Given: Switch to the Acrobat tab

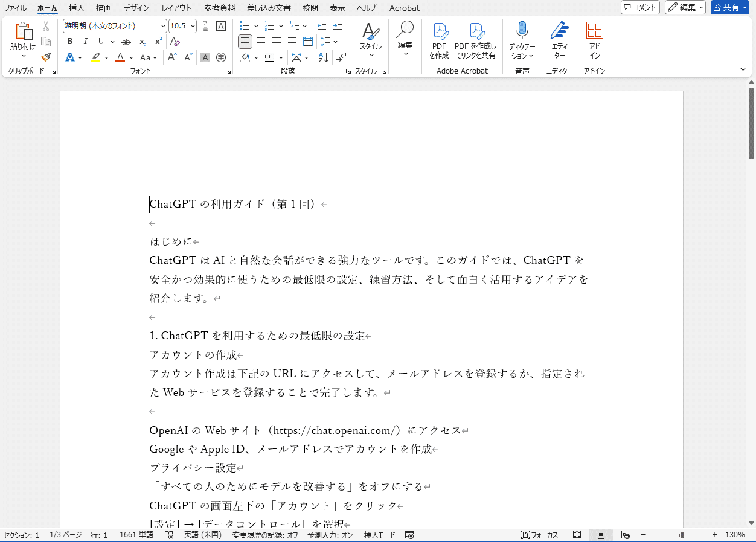Looking at the screenshot, I should pos(405,8).
